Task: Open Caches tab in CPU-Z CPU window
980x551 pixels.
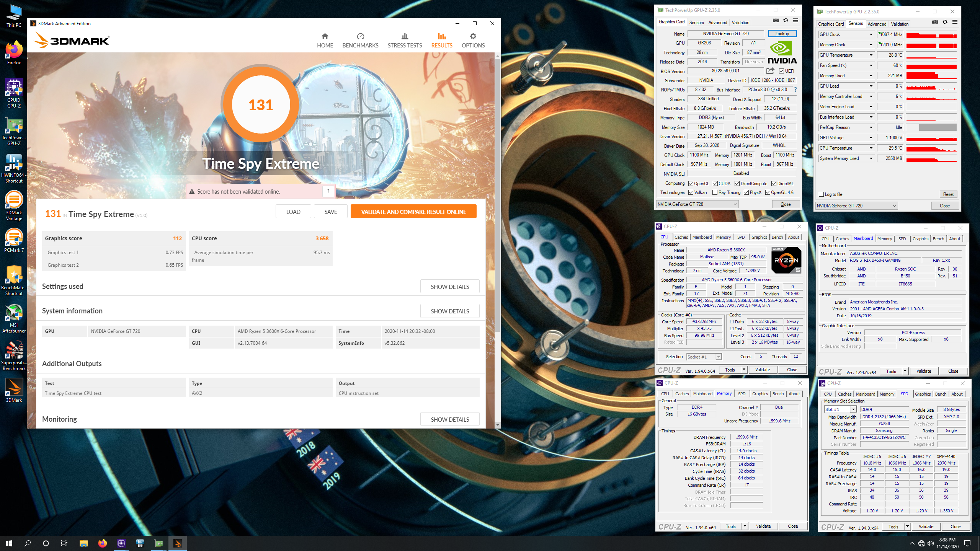Action: pyautogui.click(x=681, y=237)
